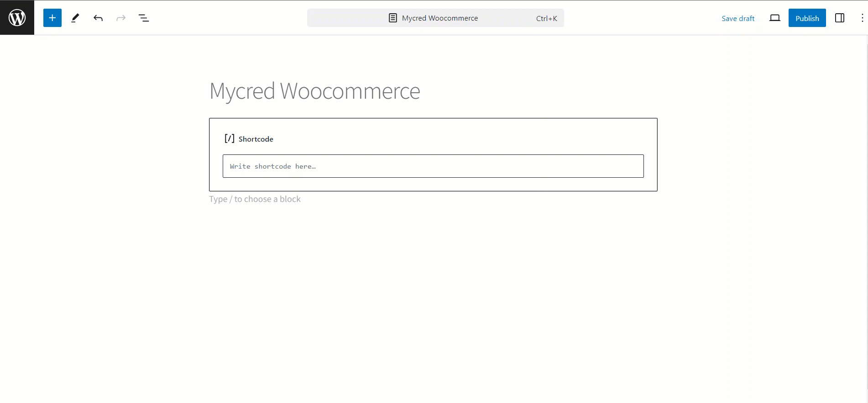Undo the last change
868x403 pixels.
[x=98, y=18]
